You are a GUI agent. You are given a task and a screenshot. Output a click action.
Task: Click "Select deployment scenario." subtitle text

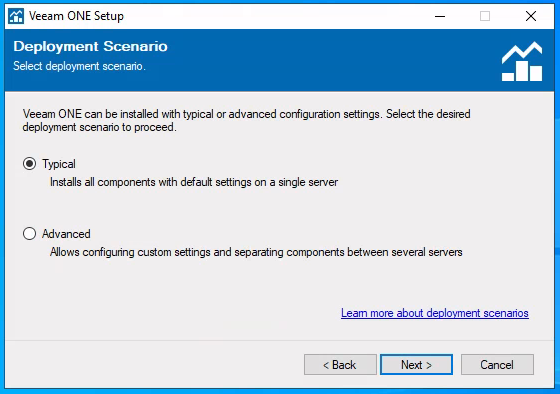(x=79, y=66)
